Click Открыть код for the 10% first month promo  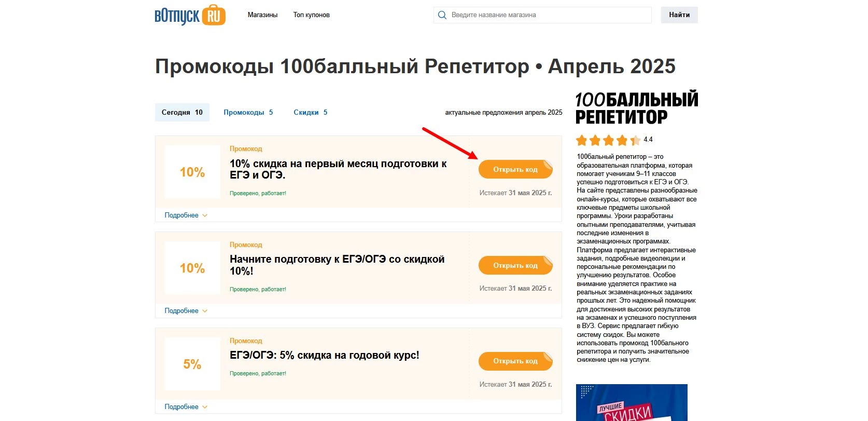515,169
